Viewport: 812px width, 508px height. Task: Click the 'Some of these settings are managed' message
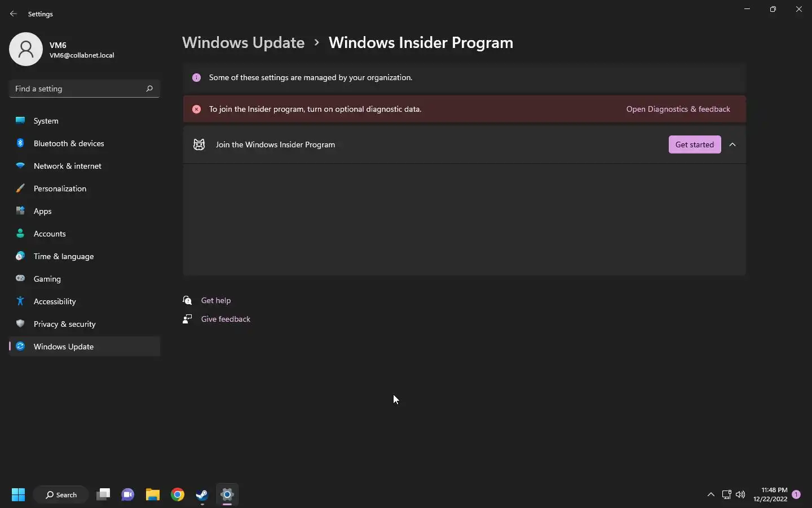pyautogui.click(x=311, y=77)
